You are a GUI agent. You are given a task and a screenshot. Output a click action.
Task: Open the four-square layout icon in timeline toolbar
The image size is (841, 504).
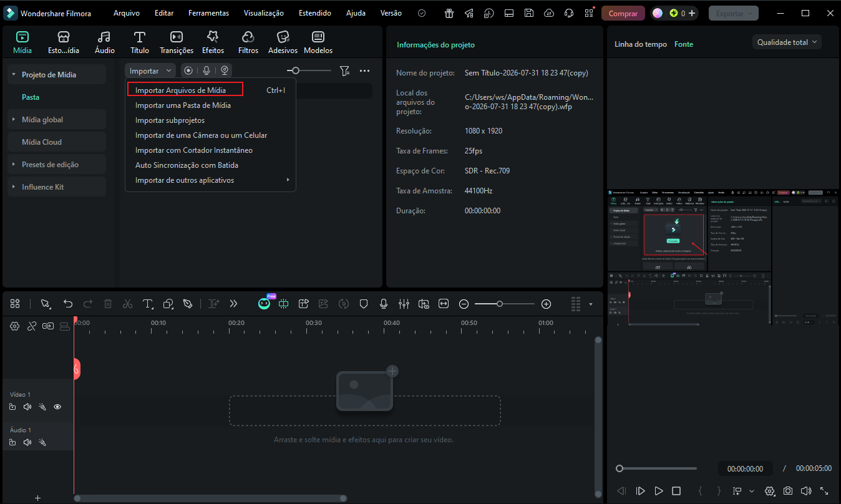click(x=15, y=303)
